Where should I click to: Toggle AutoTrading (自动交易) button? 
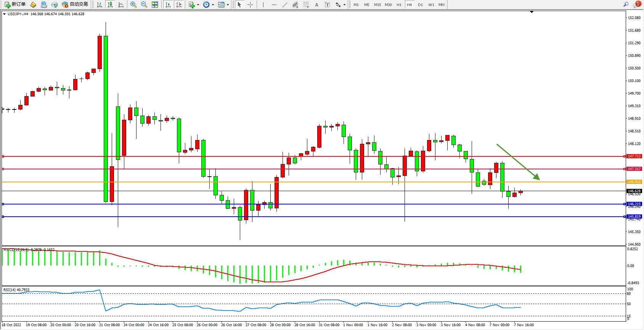(75, 5)
